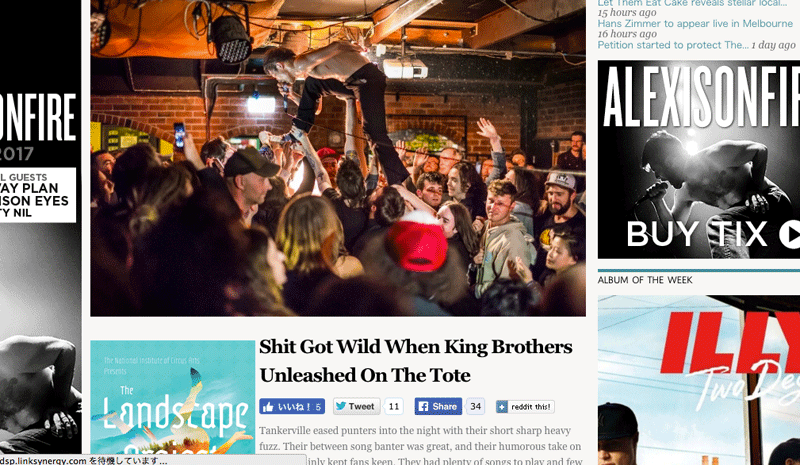800x465 pixels.
Task: Click the Facebook thumbs-up like icon
Action: coord(292,406)
